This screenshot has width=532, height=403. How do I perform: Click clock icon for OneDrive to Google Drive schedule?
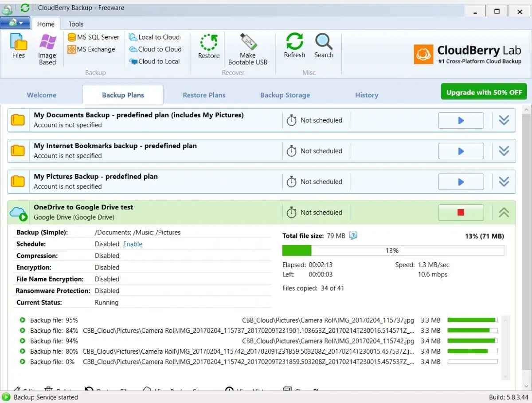click(x=291, y=212)
